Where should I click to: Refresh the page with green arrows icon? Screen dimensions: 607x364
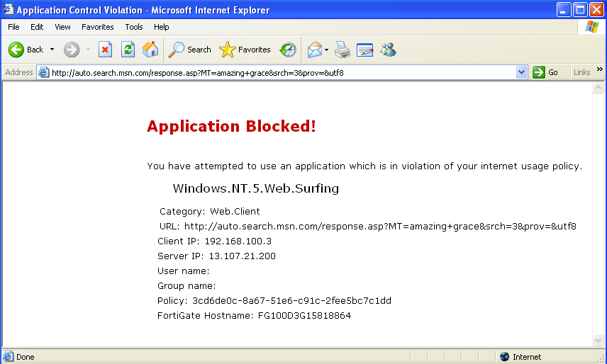coord(128,50)
